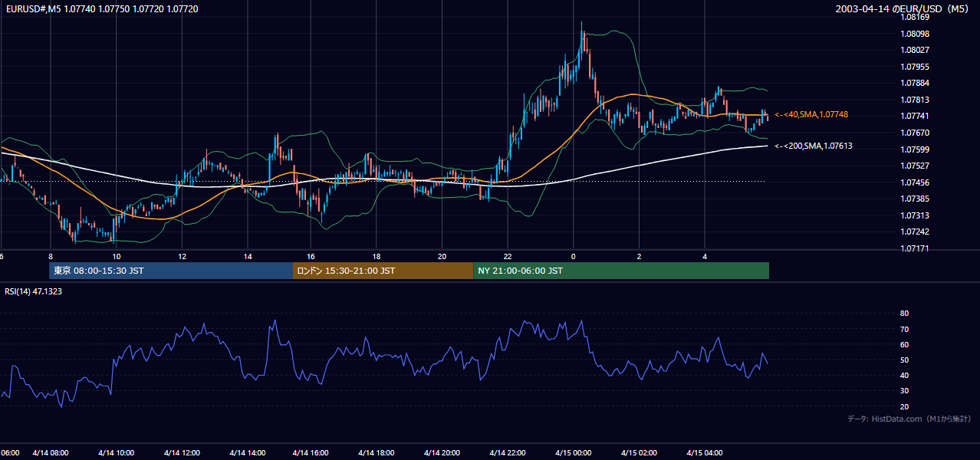980x460 pixels.
Task: Click price axis label 1.07242
Action: click(914, 232)
